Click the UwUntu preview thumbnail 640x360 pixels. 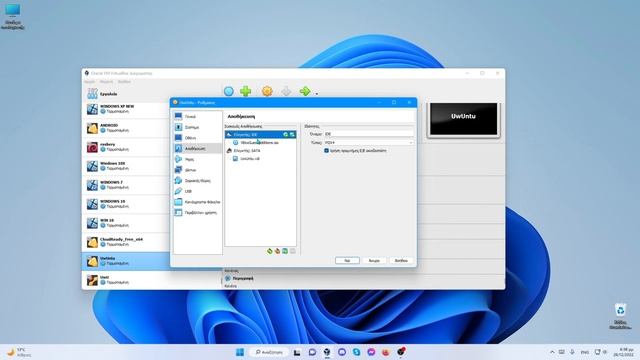pyautogui.click(x=463, y=119)
